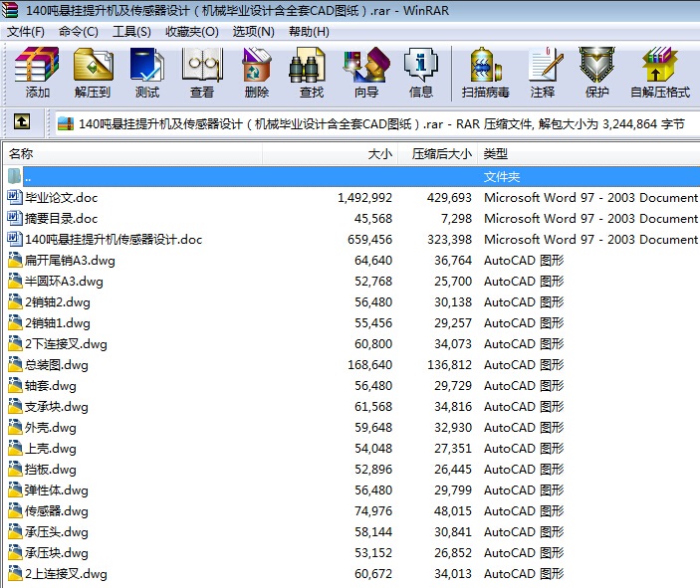The image size is (700, 588).
Task: Click the Protect (保护) shield icon
Action: click(x=596, y=65)
